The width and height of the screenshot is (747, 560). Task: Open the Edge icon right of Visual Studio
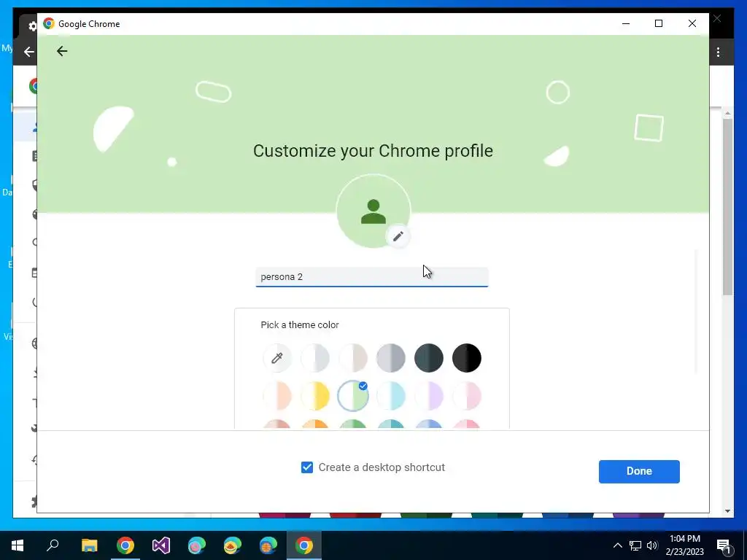point(197,545)
